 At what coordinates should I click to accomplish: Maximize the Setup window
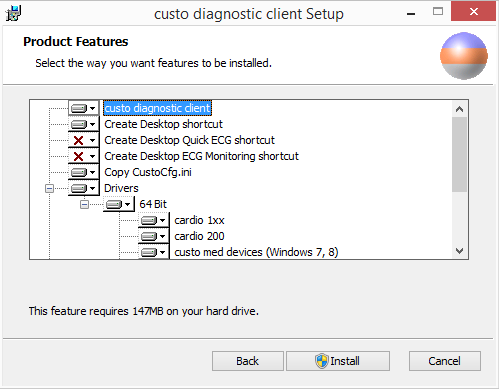tap(438, 12)
